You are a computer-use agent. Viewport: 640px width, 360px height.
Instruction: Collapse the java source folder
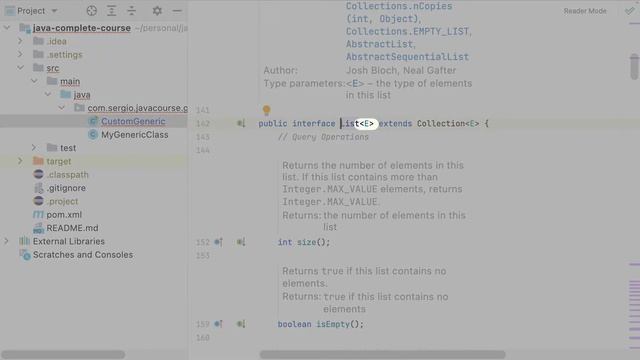click(x=48, y=94)
